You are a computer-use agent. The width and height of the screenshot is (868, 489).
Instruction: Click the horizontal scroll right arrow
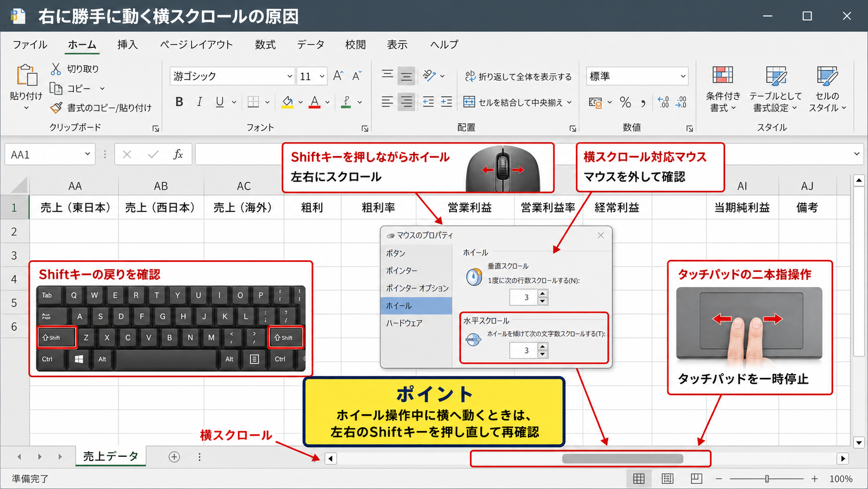[843, 458]
